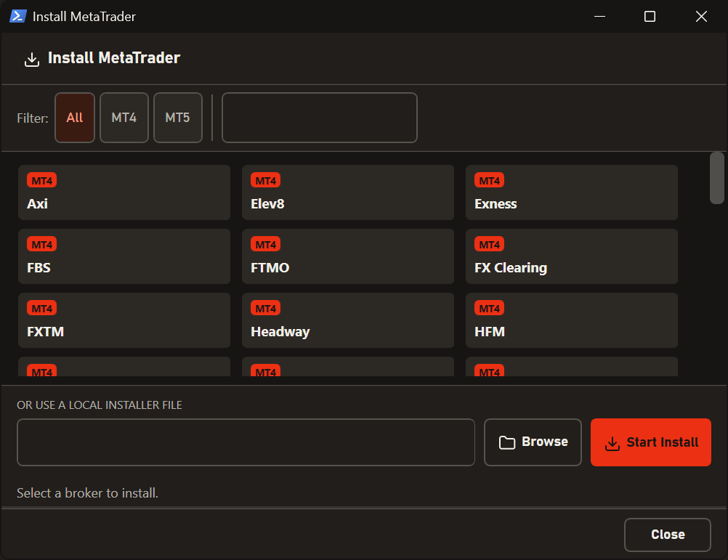
Task: Click the download icon on Start Install
Action: click(x=612, y=444)
